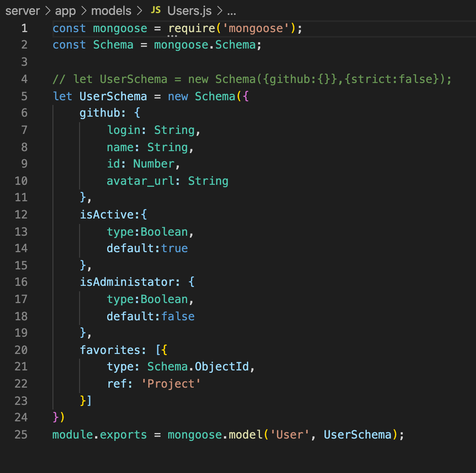Image resolution: width=476 pixels, height=473 pixels.
Task: Click the 'Project' ref string
Action: point(171,384)
